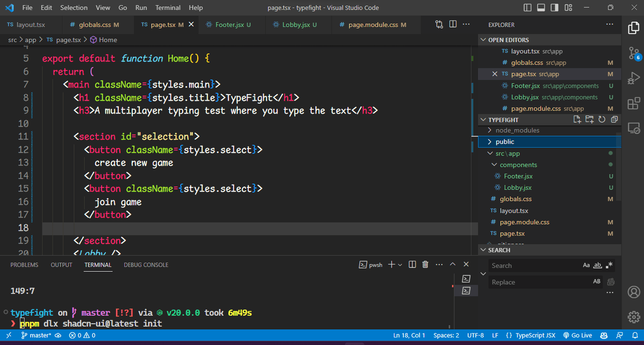Open the Run and Debug view
Image resolution: width=644 pixels, height=345 pixels.
coord(633,79)
